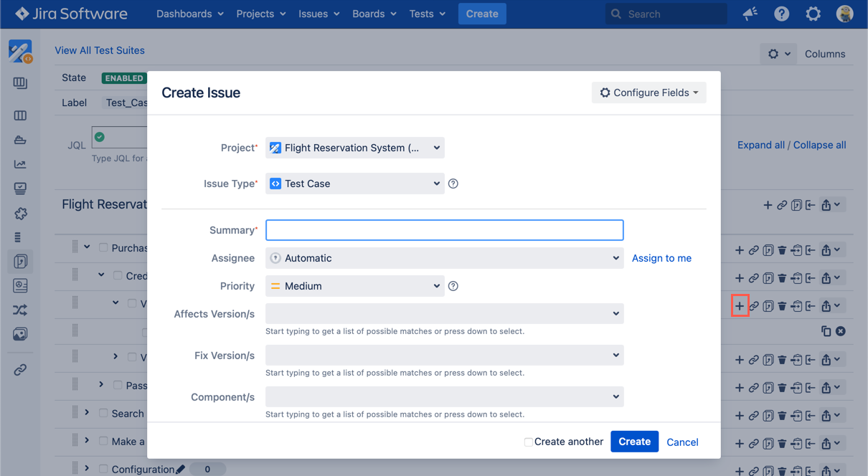868x476 pixels.
Task: Click the link icon in left sidebar
Action: click(x=20, y=370)
